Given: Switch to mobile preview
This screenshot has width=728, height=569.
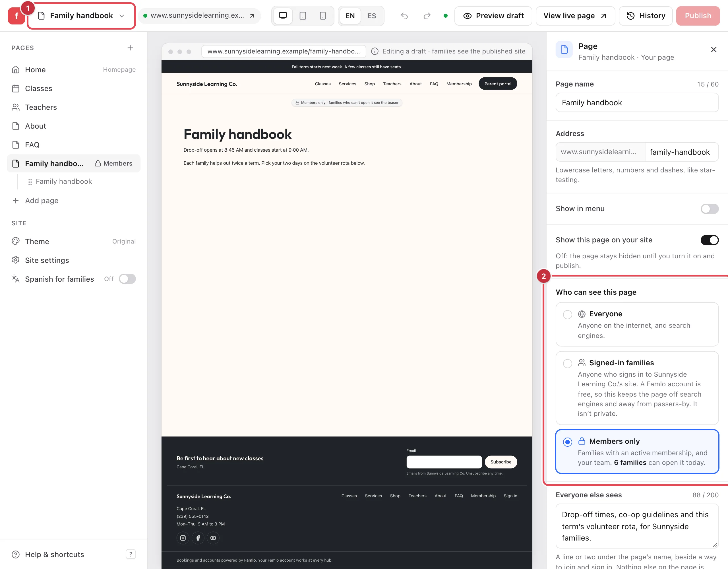Looking at the screenshot, I should (x=323, y=16).
